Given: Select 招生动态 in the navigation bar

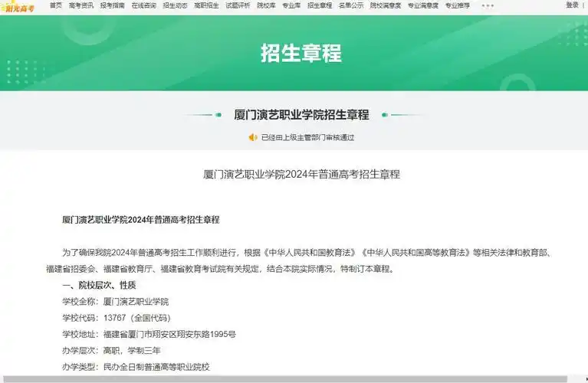Looking at the screenshot, I should click(x=175, y=5).
